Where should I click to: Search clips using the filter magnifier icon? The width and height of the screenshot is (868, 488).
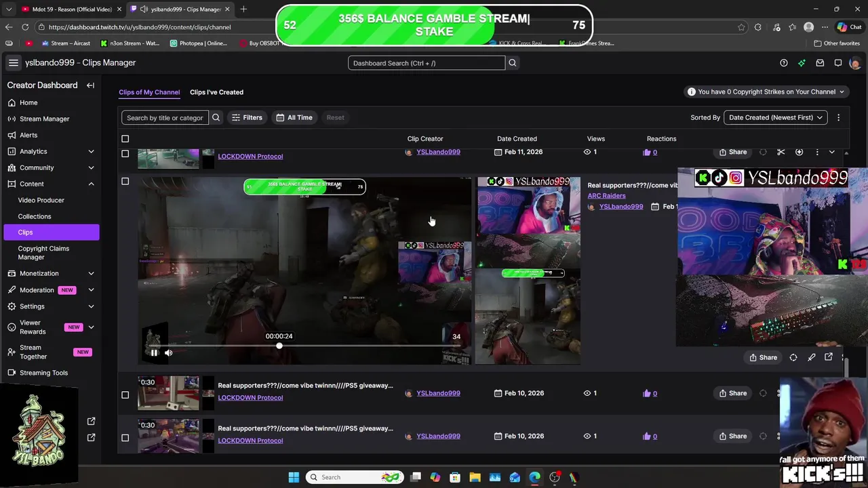tap(216, 117)
